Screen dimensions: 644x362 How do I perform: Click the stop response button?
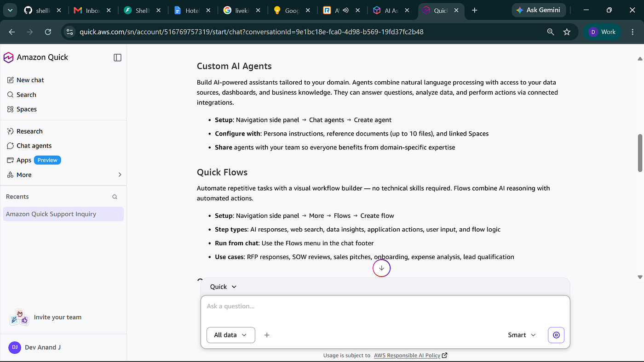point(556,335)
